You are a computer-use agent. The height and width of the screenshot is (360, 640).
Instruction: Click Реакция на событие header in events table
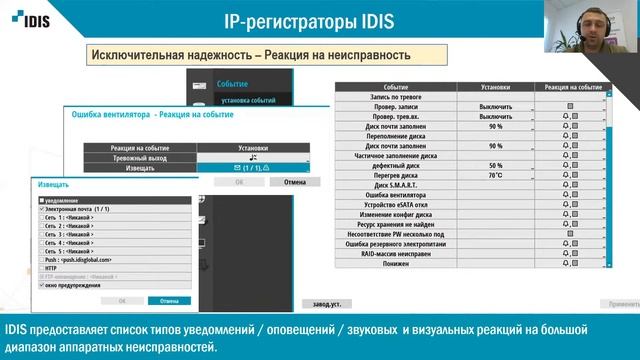[x=573, y=87]
